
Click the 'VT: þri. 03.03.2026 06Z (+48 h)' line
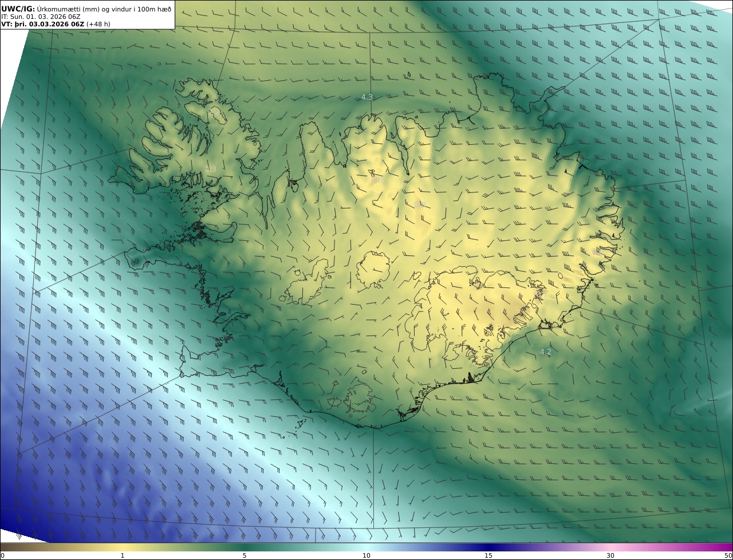(x=56, y=24)
